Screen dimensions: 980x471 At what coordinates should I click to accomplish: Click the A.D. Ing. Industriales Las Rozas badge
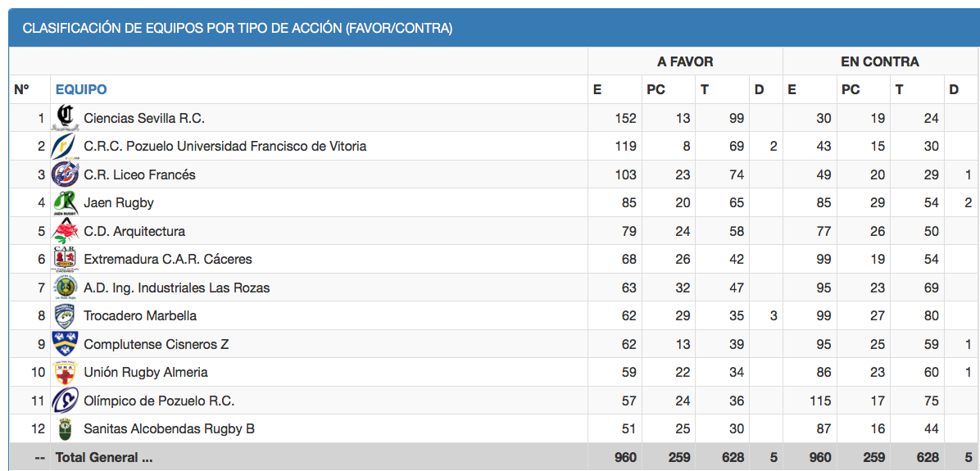click(x=65, y=288)
